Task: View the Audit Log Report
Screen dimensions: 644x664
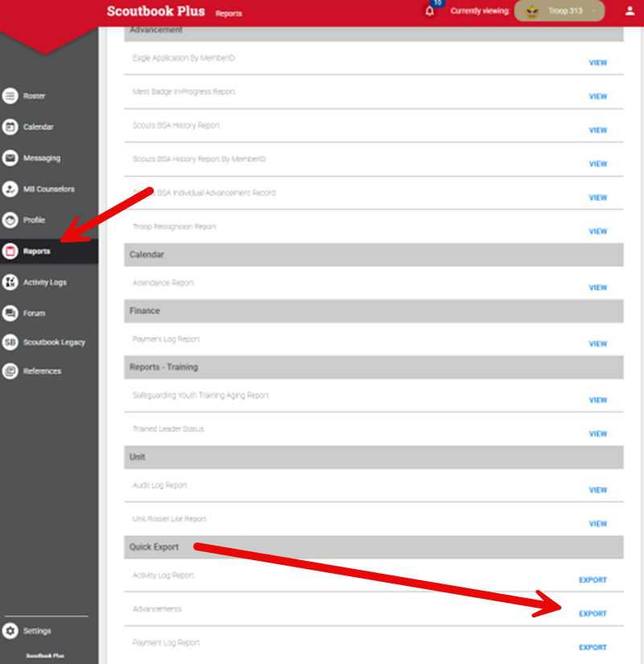Action: pyautogui.click(x=598, y=490)
